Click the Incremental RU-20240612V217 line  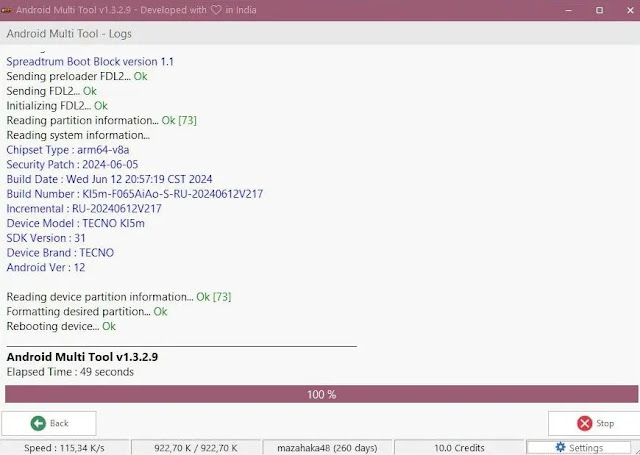[x=84, y=209]
